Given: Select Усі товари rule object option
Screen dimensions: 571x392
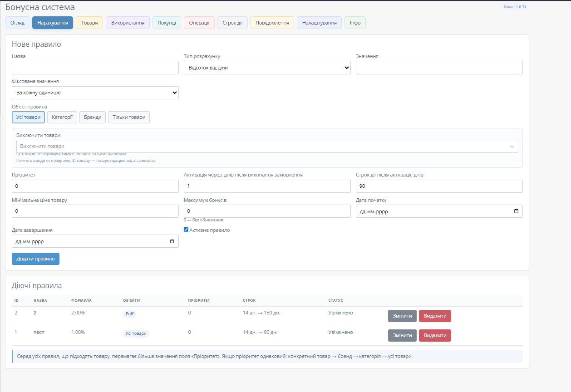Looking at the screenshot, I should tap(28, 117).
